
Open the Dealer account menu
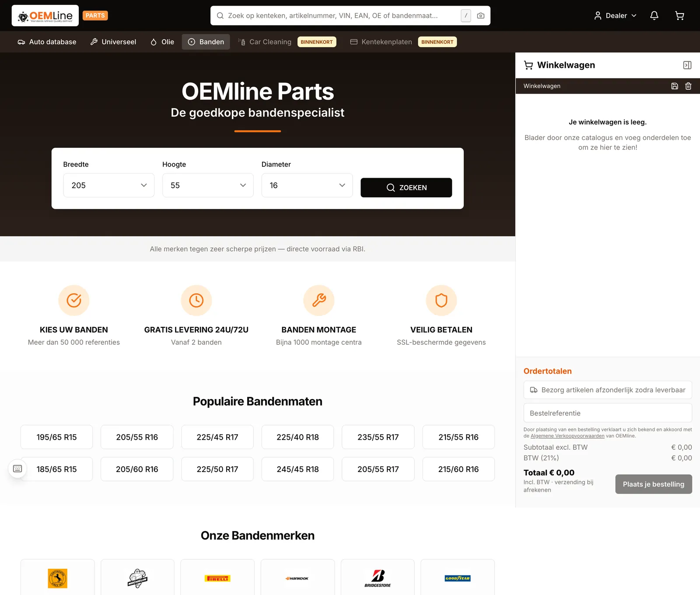[615, 16]
